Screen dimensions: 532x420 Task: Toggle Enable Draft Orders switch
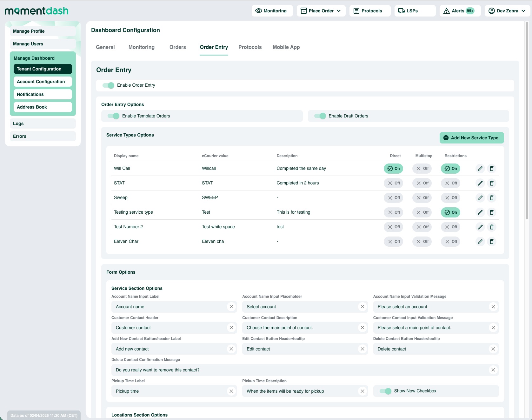click(x=320, y=116)
